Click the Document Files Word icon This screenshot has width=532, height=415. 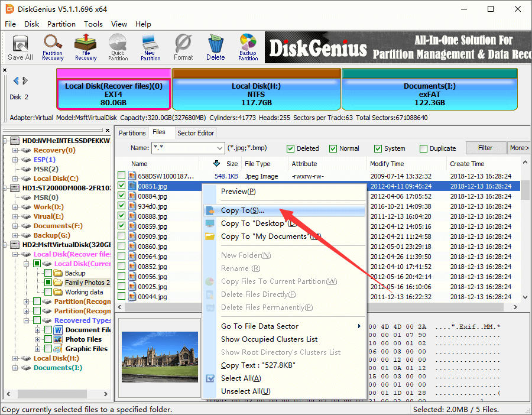58,330
